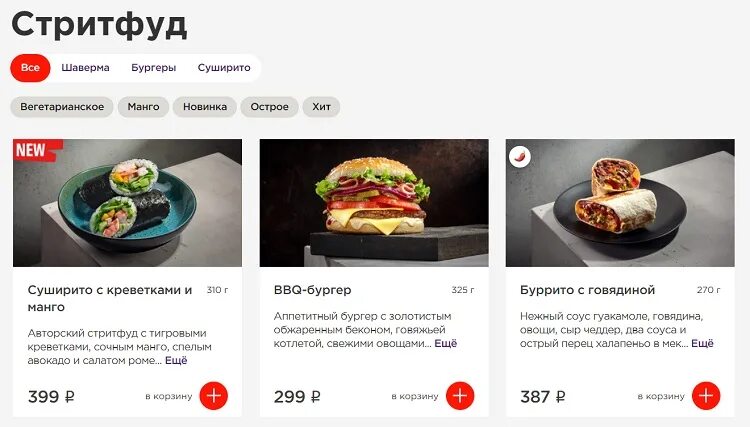Switch to the Суширито tab
The width and height of the screenshot is (750, 427).
pos(224,68)
